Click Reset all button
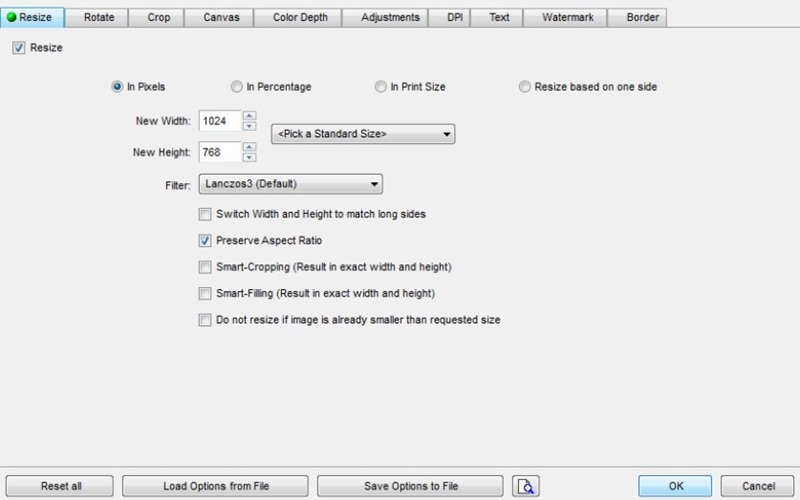The height and width of the screenshot is (500, 800). [61, 486]
